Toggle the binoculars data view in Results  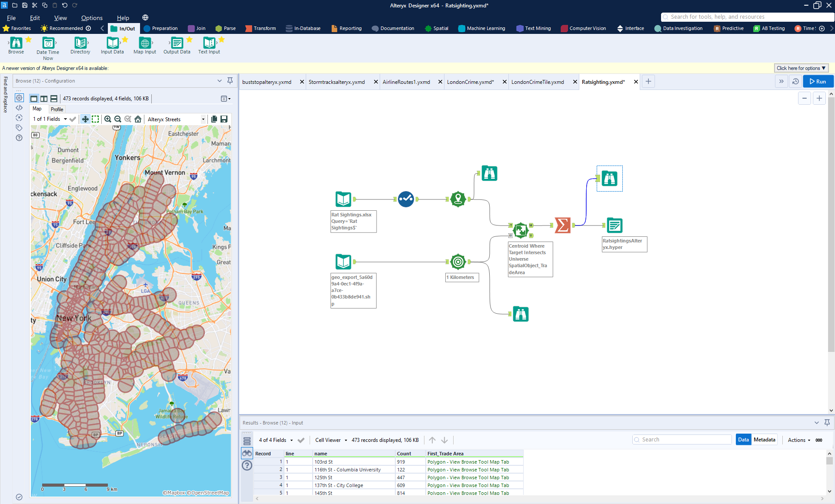[247, 453]
